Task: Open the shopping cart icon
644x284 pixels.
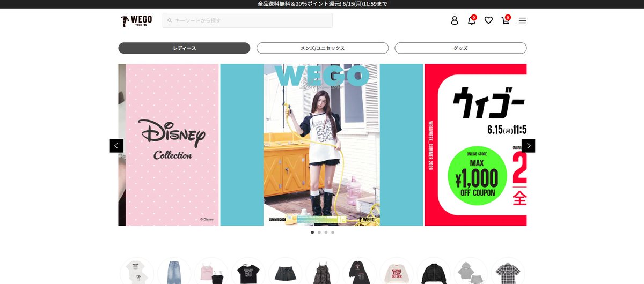Action: [x=506, y=20]
